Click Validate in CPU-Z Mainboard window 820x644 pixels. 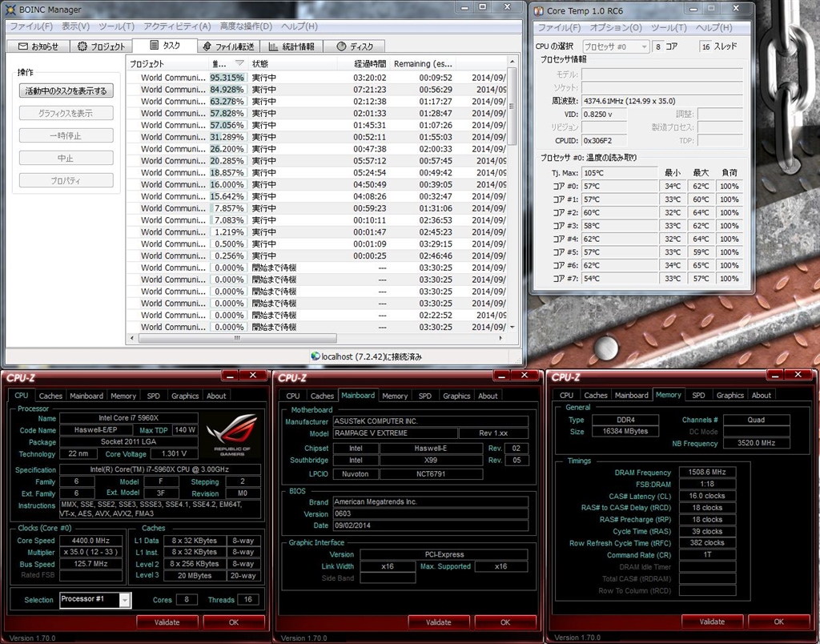(438, 622)
